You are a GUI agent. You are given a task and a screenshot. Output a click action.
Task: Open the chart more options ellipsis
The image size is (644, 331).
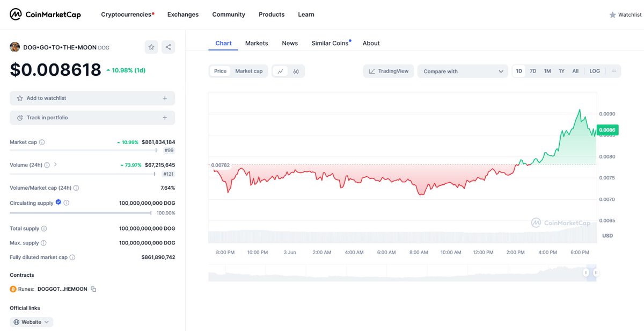pyautogui.click(x=614, y=71)
